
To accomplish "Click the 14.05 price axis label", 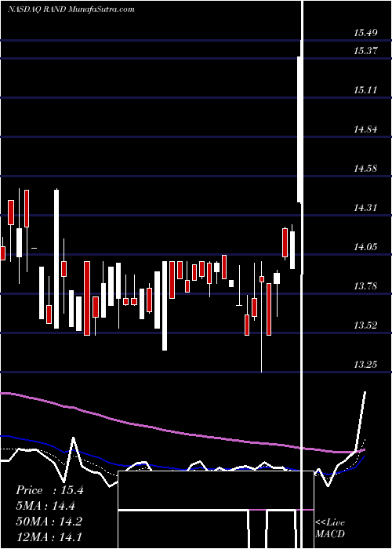I will (365, 247).
